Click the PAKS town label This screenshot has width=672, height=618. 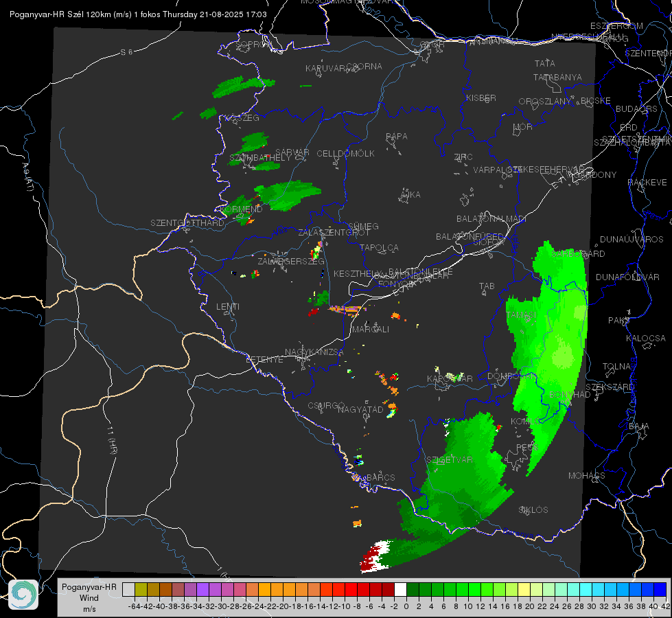(x=619, y=321)
